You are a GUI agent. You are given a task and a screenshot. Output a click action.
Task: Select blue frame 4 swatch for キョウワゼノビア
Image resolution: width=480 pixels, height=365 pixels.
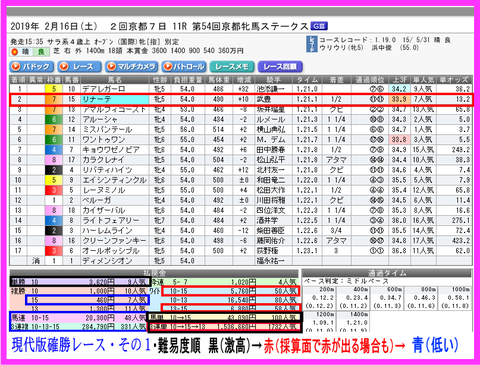(x=54, y=150)
